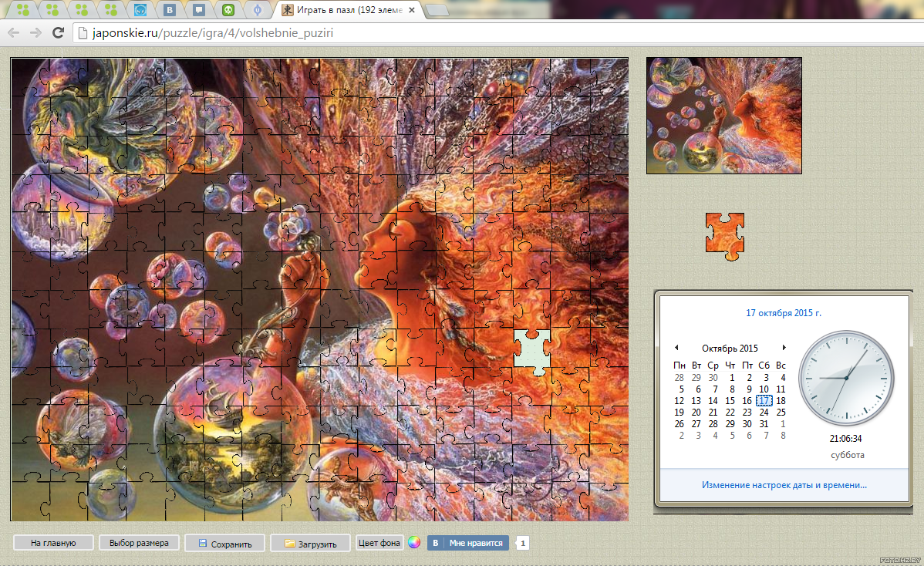Select date 21 in the calendar
Image resolution: width=924 pixels, height=566 pixels.
pyautogui.click(x=713, y=413)
